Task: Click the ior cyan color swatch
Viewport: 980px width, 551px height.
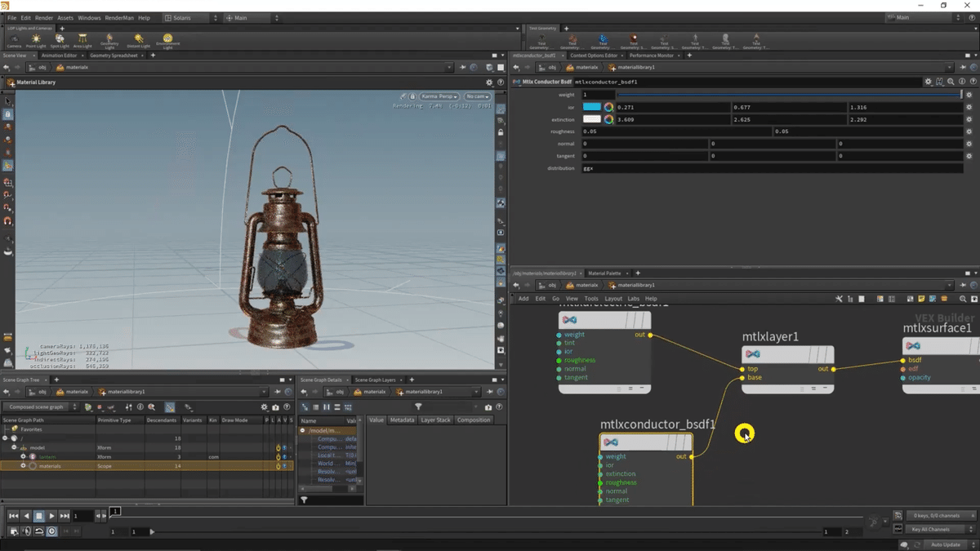Action: point(591,108)
